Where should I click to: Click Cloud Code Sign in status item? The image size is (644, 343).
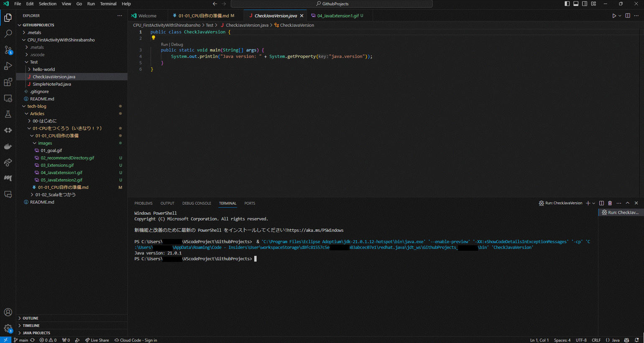coord(136,340)
